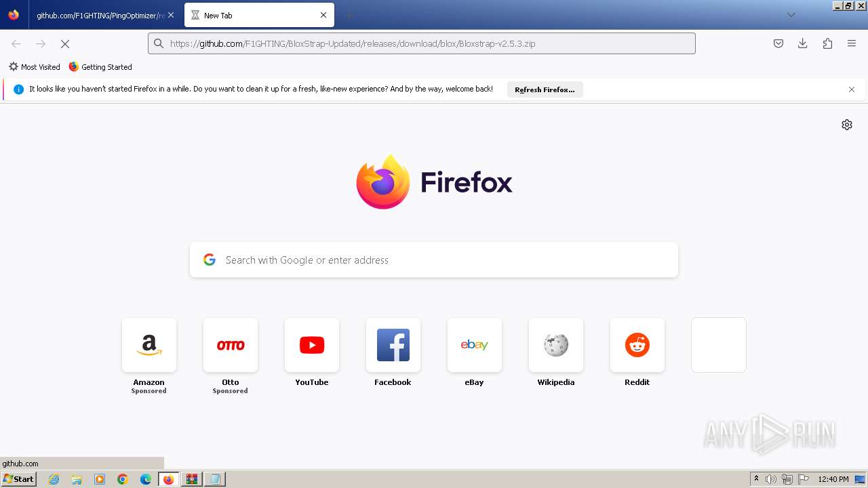This screenshot has width=868, height=488.
Task: Click the address bar with github URL
Action: (x=421, y=43)
